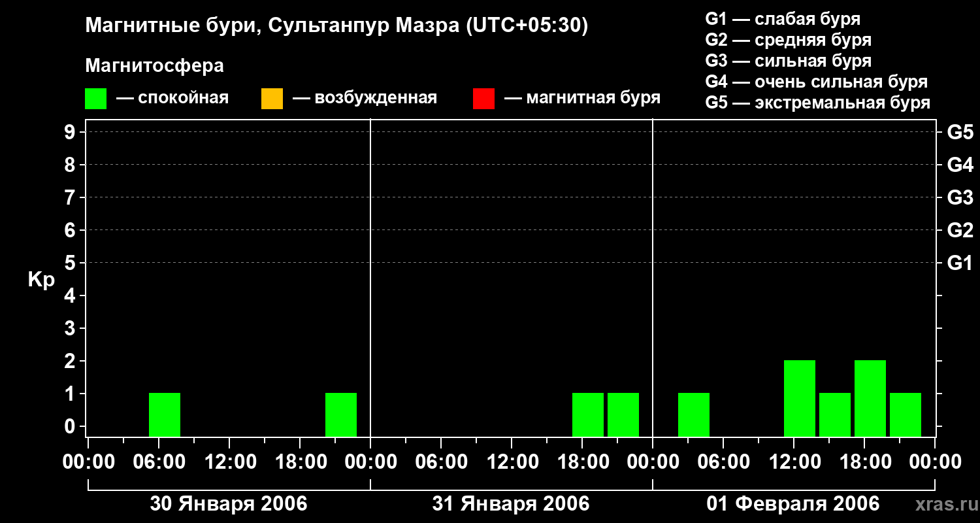Click the '5' value on the Kp axis
This screenshot has width=980, height=523.
71,263
